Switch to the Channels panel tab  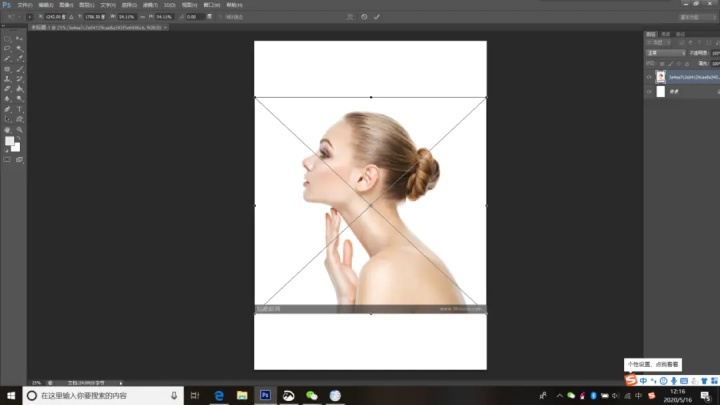click(665, 34)
